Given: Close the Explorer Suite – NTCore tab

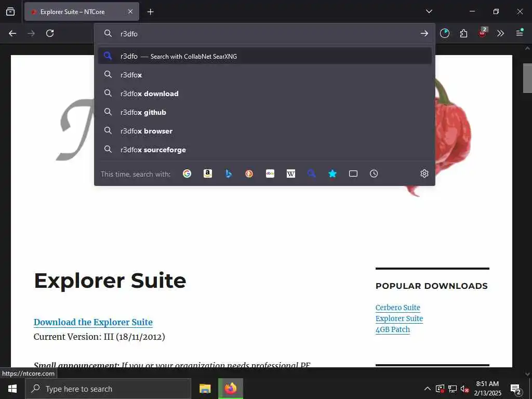Looking at the screenshot, I should tap(130, 11).
